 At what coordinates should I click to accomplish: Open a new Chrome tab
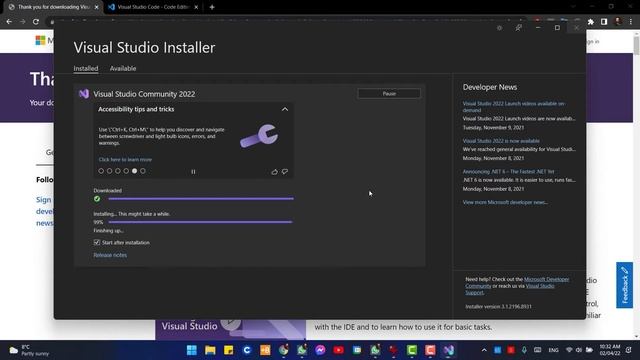click(x=212, y=7)
